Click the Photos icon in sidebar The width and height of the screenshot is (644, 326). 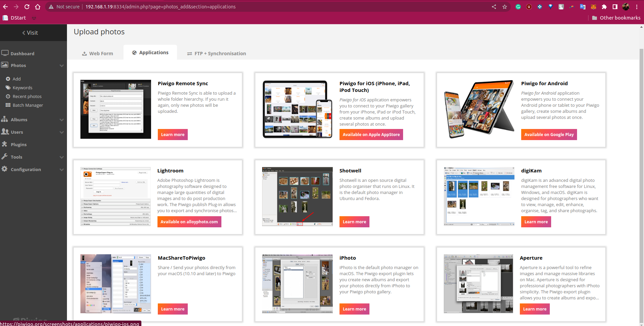tap(5, 65)
